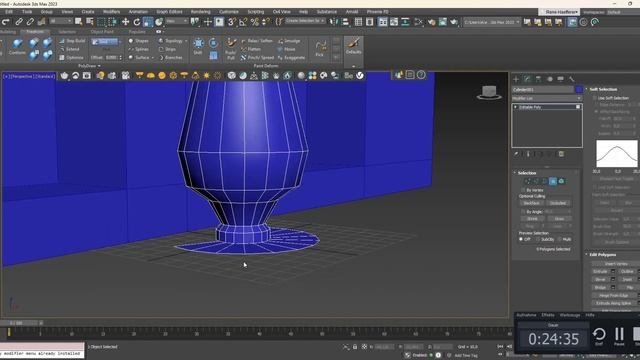Click the teapot icon on viewport toolbar
This screenshot has width=640, height=360.
[64, 76]
